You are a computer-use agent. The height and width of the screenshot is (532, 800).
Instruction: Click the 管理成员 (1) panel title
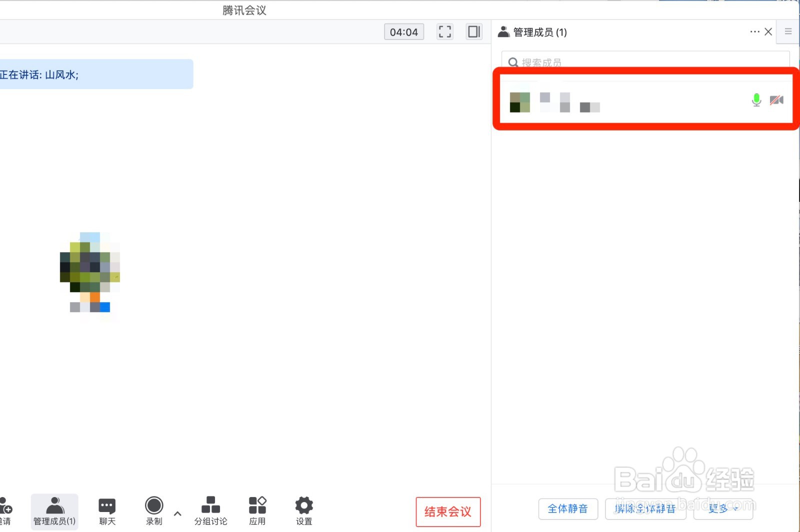pos(540,32)
